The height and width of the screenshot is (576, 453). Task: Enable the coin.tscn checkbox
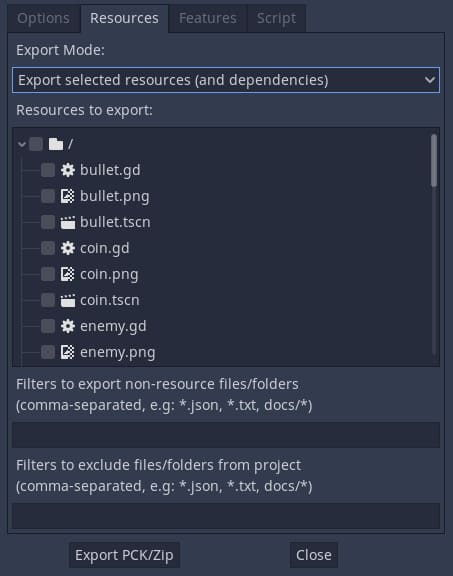[x=48, y=300]
